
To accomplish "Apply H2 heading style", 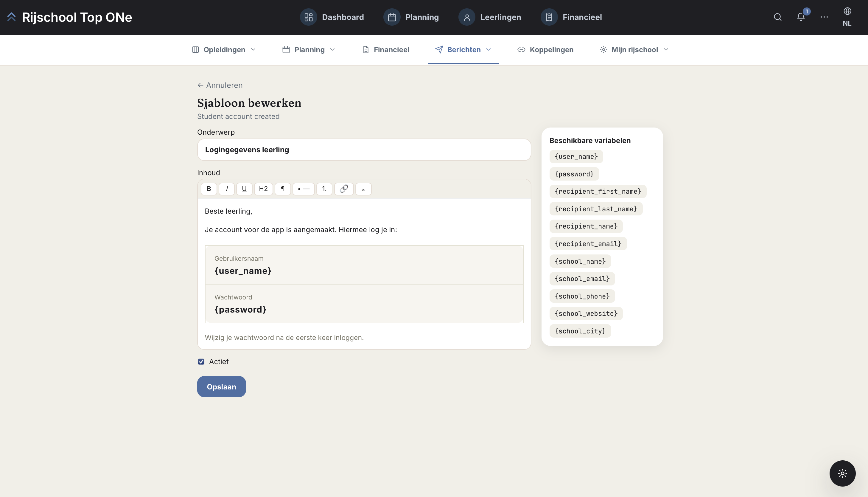I will tap(263, 189).
